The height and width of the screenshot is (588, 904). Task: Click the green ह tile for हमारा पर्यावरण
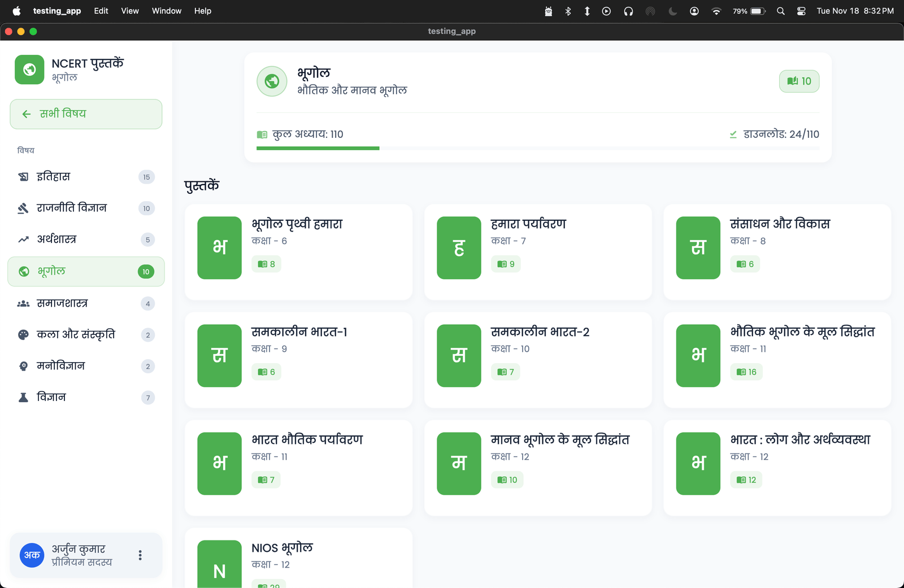[x=459, y=247]
